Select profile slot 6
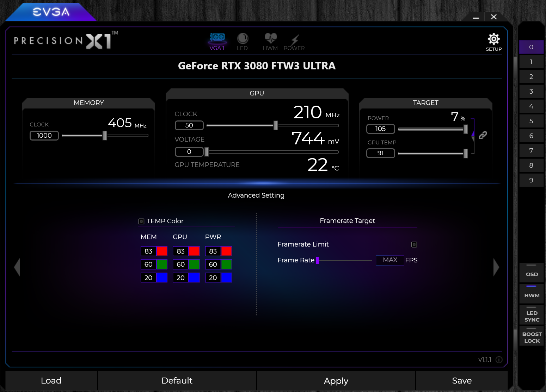 click(531, 136)
